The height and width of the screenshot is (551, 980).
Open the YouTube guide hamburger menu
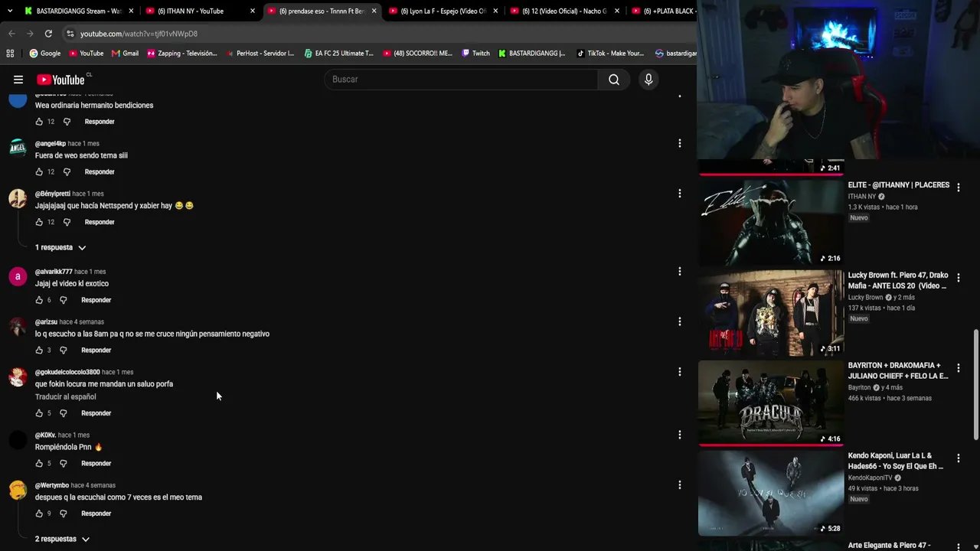[18, 80]
